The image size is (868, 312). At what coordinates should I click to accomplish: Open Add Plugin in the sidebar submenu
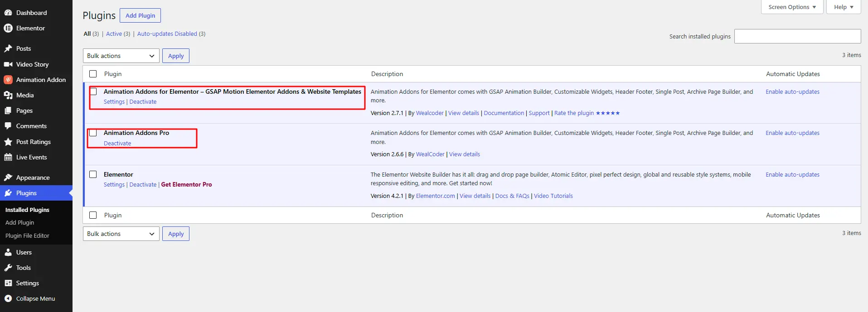click(x=19, y=222)
